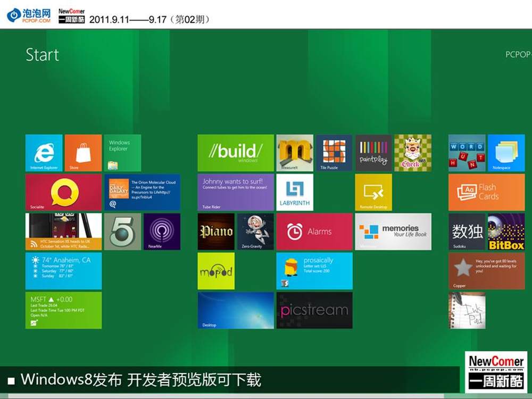Open the Zero Gravity game tile
The width and height of the screenshot is (532, 399).
(x=255, y=232)
